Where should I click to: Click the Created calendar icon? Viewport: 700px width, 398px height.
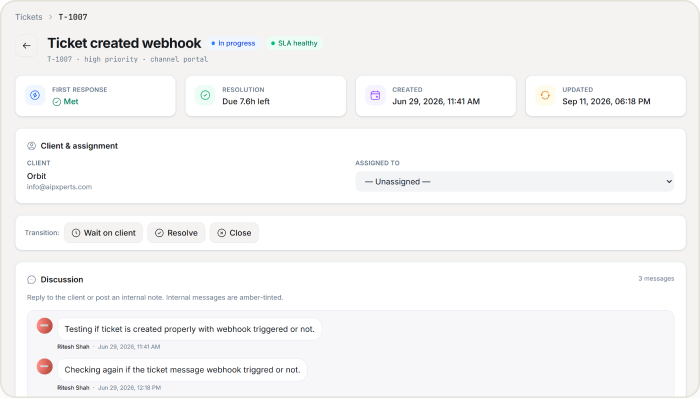(375, 95)
